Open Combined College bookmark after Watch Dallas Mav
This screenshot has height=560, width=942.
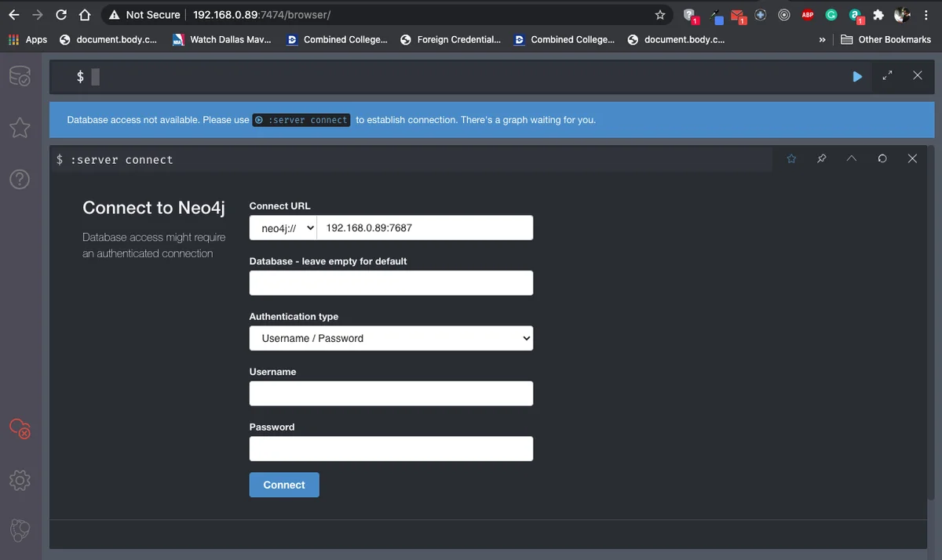[x=337, y=39]
